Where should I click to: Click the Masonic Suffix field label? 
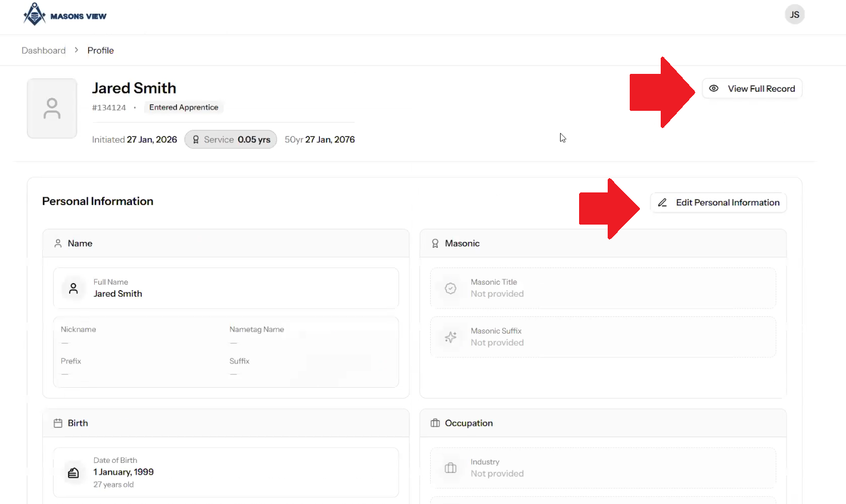point(496,331)
